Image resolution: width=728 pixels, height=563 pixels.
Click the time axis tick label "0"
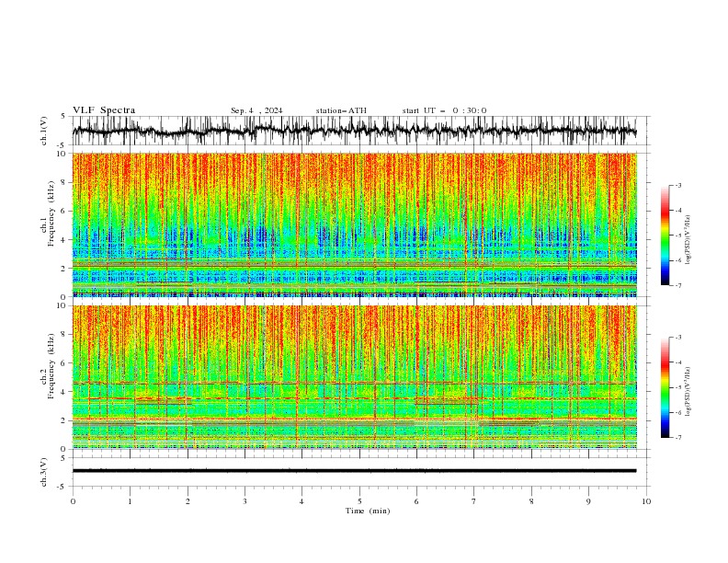pyautogui.click(x=73, y=501)
